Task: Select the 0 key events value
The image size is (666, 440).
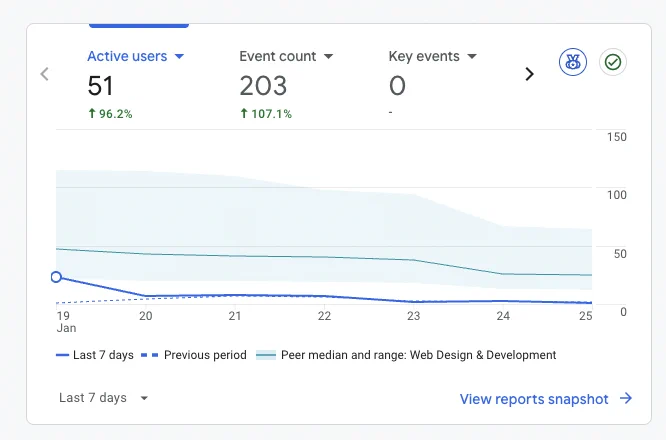Action: (x=397, y=86)
